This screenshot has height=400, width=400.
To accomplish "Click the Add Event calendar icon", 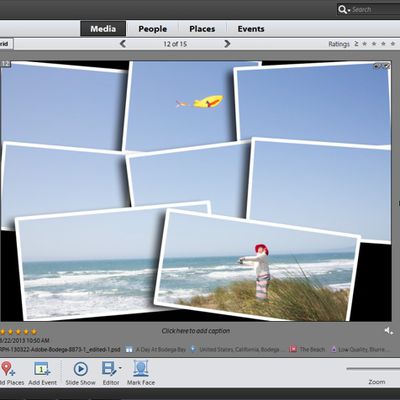I will coord(42,369).
